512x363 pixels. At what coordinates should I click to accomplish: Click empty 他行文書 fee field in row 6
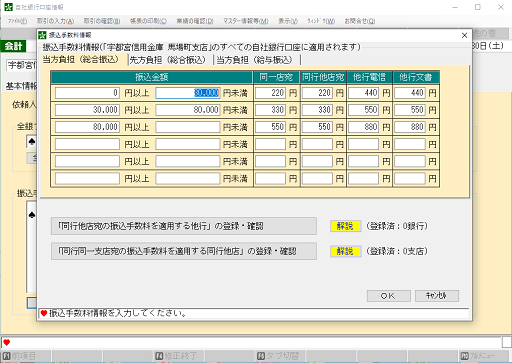coord(410,178)
